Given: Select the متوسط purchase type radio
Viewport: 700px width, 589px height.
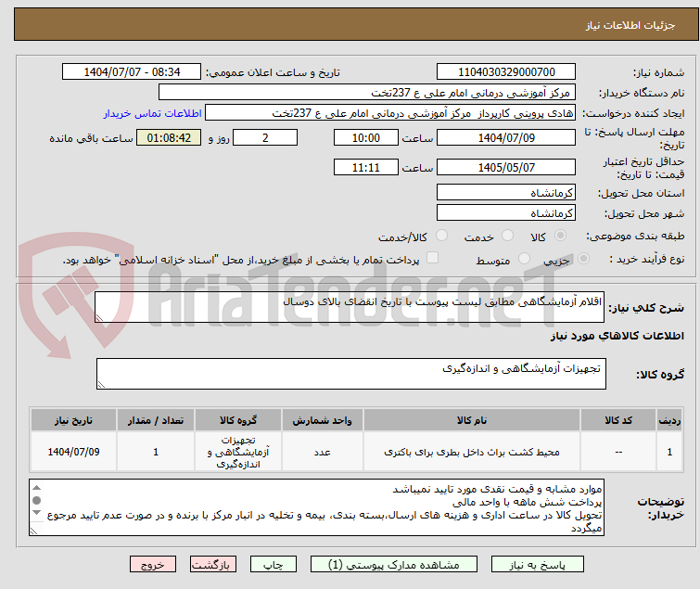Looking at the screenshot, I should [x=524, y=259].
